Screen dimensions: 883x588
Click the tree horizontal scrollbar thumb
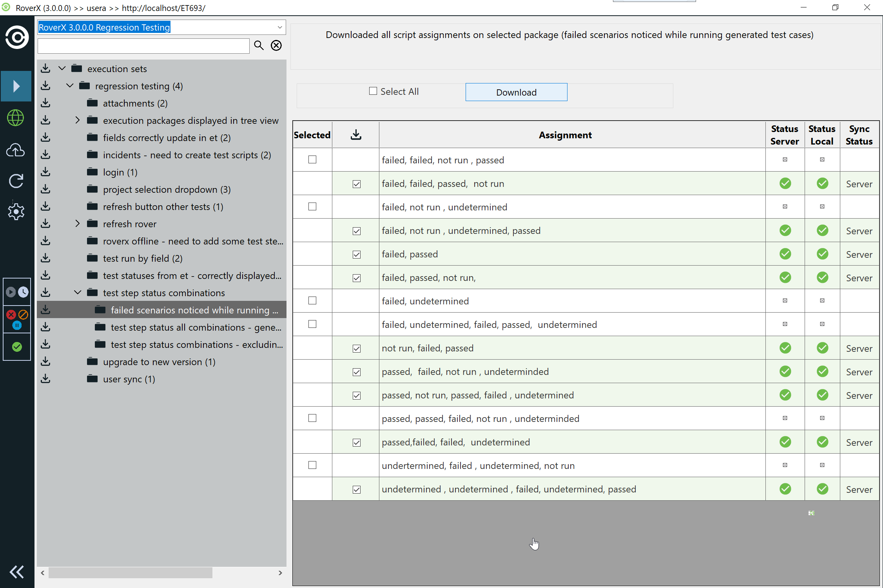pyautogui.click(x=131, y=573)
